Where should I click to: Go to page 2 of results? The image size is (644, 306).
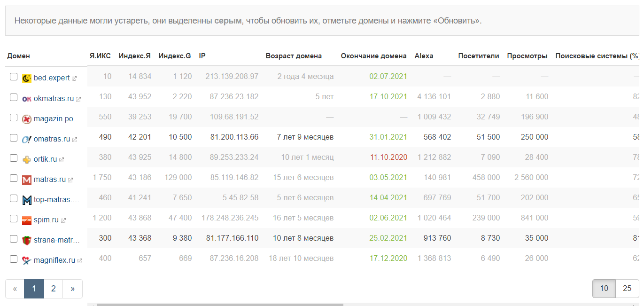[54, 289]
